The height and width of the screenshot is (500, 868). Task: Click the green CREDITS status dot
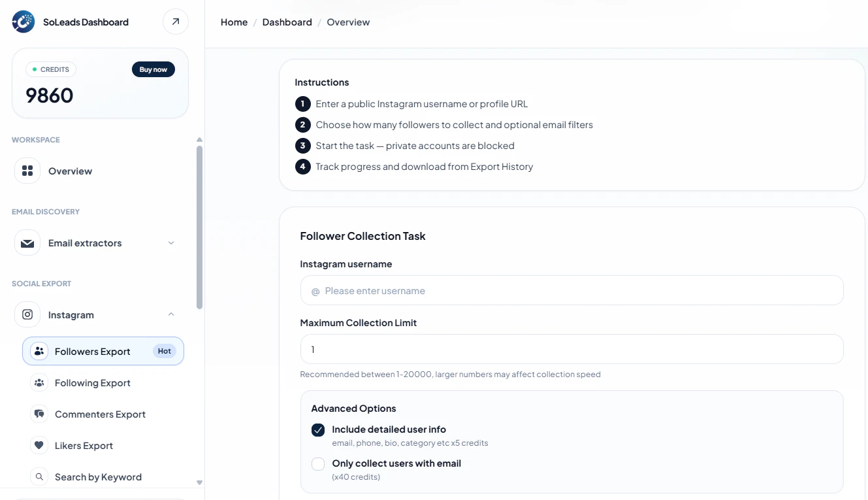tap(35, 69)
